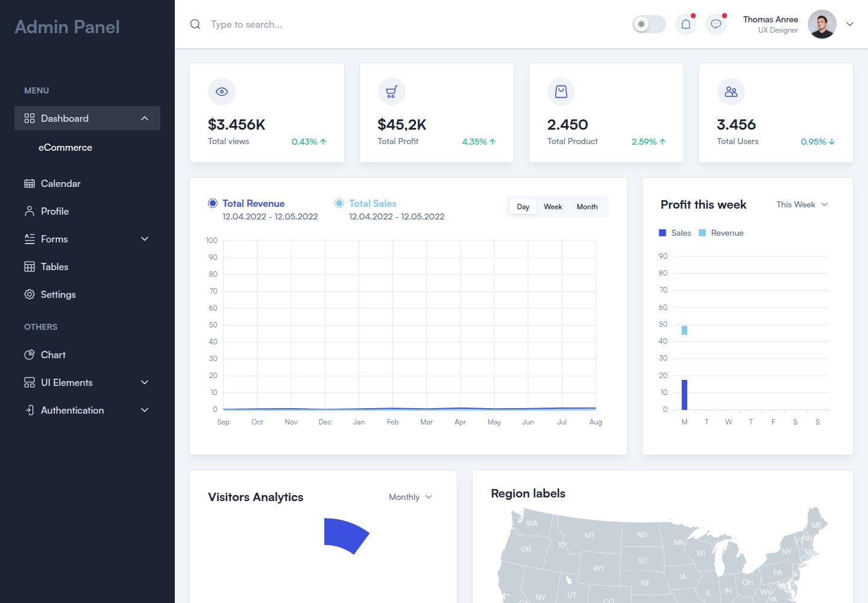Image resolution: width=868 pixels, height=603 pixels.
Task: Click the Revenue legend color swatch
Action: point(702,233)
